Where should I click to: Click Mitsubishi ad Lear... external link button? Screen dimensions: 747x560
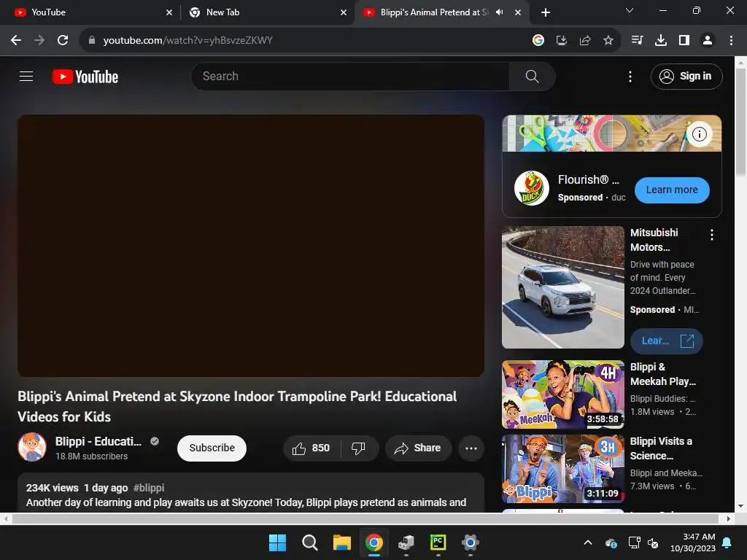[667, 341]
